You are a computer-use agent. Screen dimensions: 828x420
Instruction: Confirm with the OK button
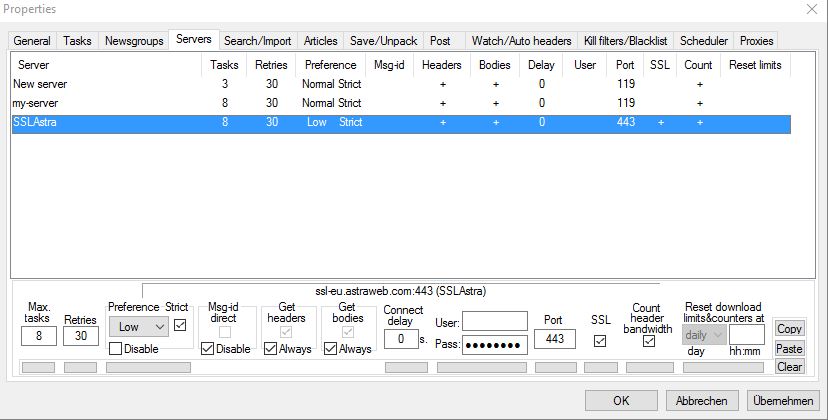coord(621,400)
